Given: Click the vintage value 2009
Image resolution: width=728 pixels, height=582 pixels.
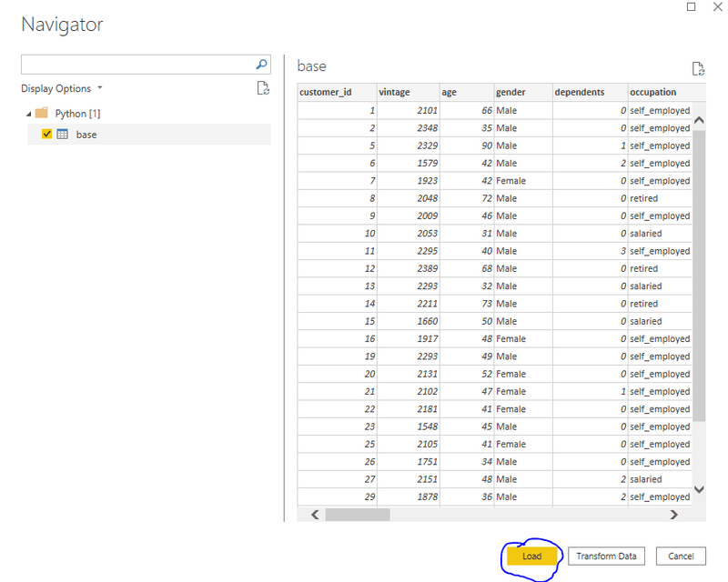Looking at the screenshot, I should pos(427,216).
